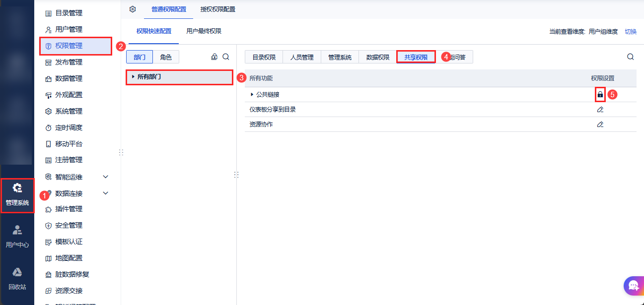Open the 管理系统 permissions tab
Image resolution: width=644 pixels, height=305 pixels.
340,57
